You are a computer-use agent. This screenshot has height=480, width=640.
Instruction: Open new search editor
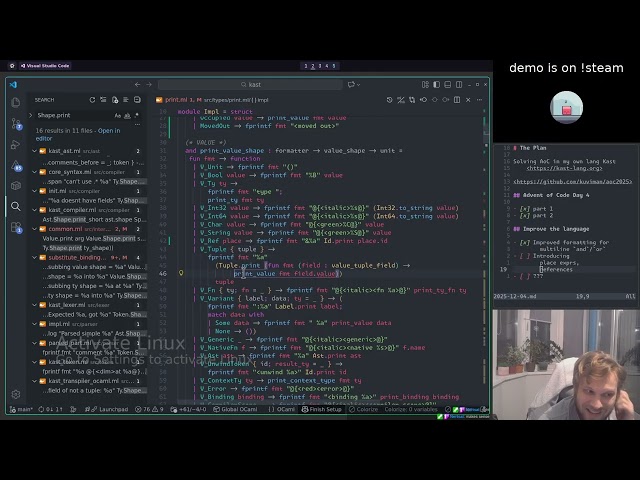[x=115, y=100]
